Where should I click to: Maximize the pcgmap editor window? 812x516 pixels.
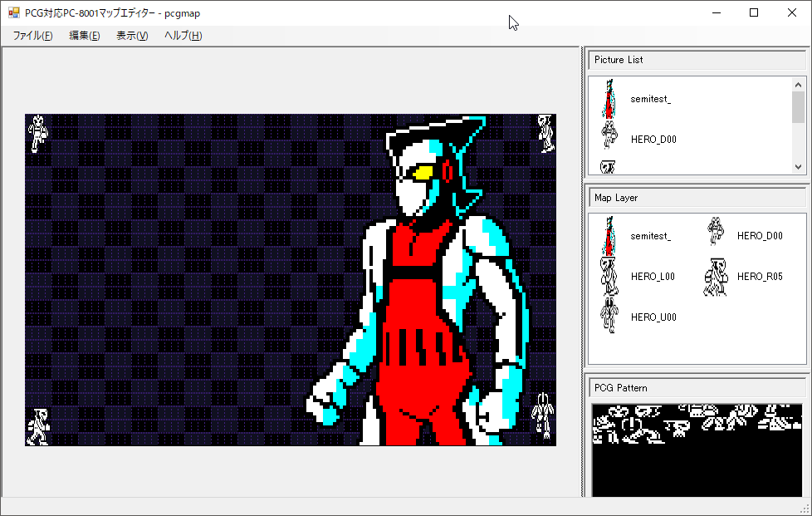754,13
